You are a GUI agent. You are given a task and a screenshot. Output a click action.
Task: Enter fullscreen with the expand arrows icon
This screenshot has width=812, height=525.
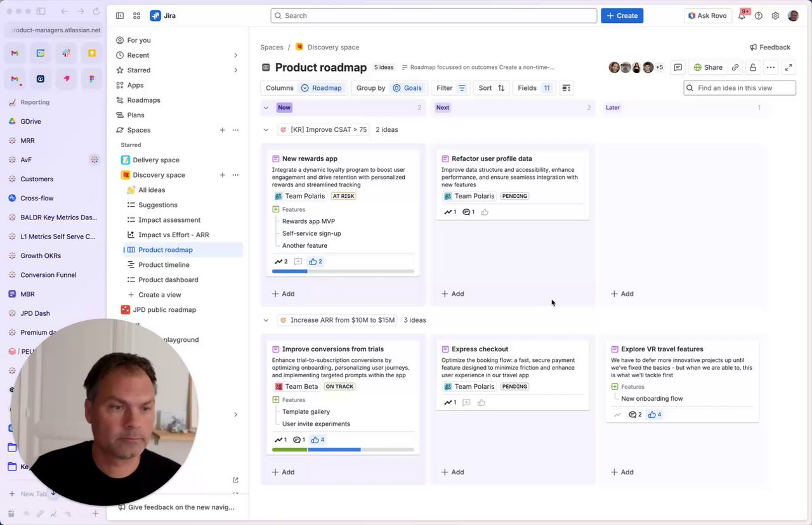789,67
